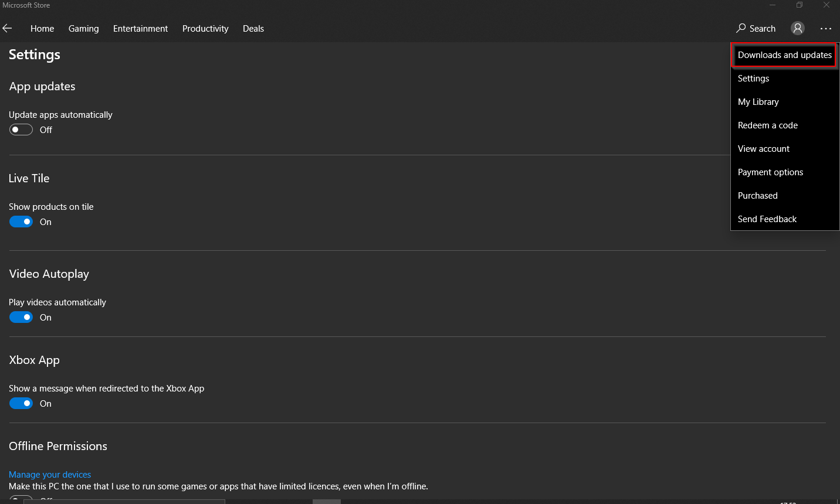Go to the Entertainment tab

click(140, 28)
